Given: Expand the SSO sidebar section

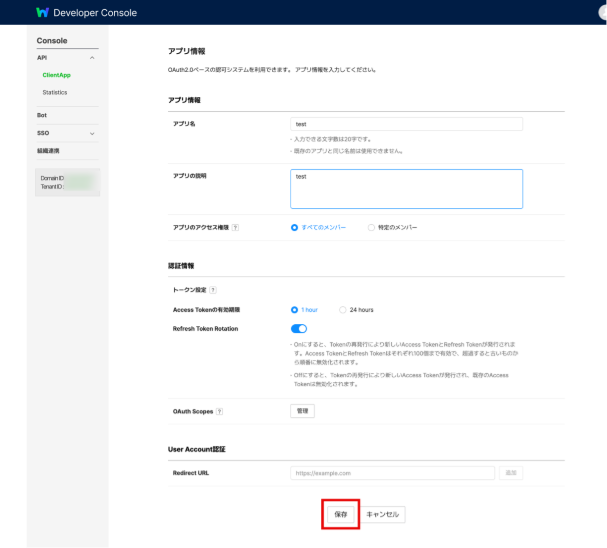Looking at the screenshot, I should pyautogui.click(x=92, y=133).
